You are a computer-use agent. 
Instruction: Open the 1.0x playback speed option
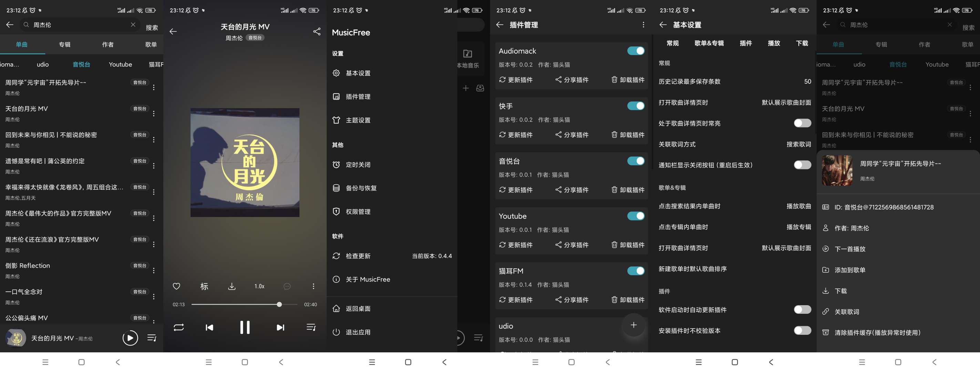[259, 286]
